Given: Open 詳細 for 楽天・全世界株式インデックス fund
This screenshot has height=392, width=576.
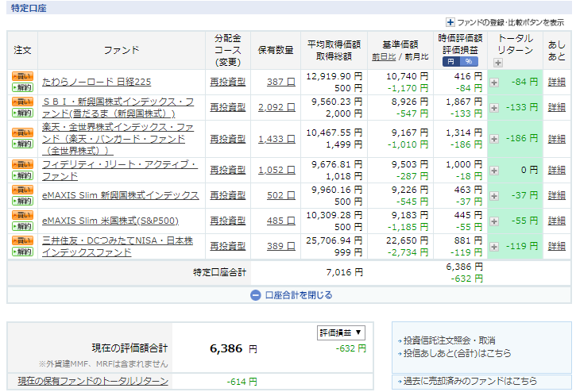Looking at the screenshot, I should [x=556, y=138].
